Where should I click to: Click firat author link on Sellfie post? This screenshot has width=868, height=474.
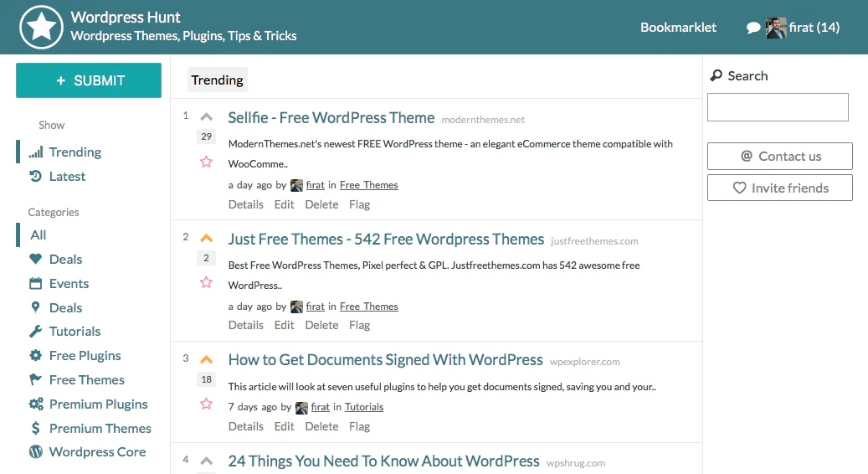(315, 185)
